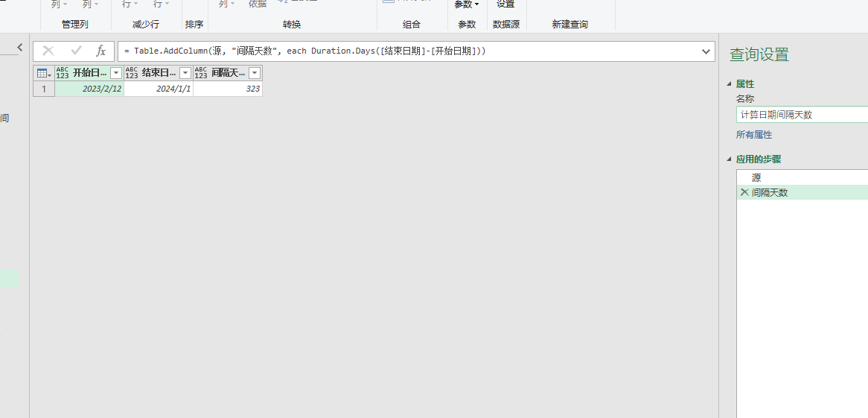Select the cell containing 2024/1/1
868x418 pixels.
(159, 89)
